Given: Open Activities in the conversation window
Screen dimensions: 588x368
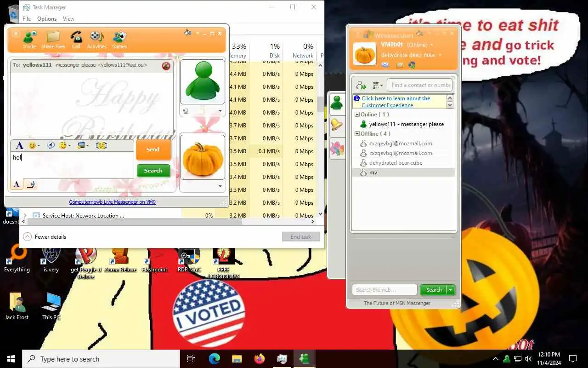Looking at the screenshot, I should [x=96, y=40].
